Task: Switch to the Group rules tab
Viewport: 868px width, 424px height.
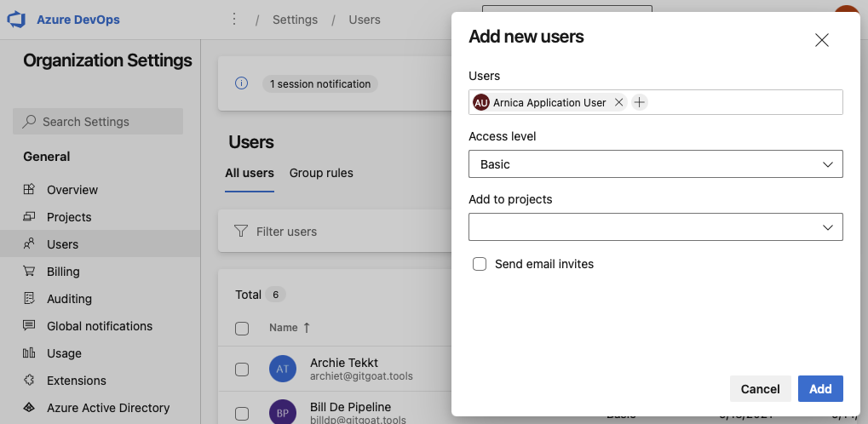Action: click(x=321, y=173)
